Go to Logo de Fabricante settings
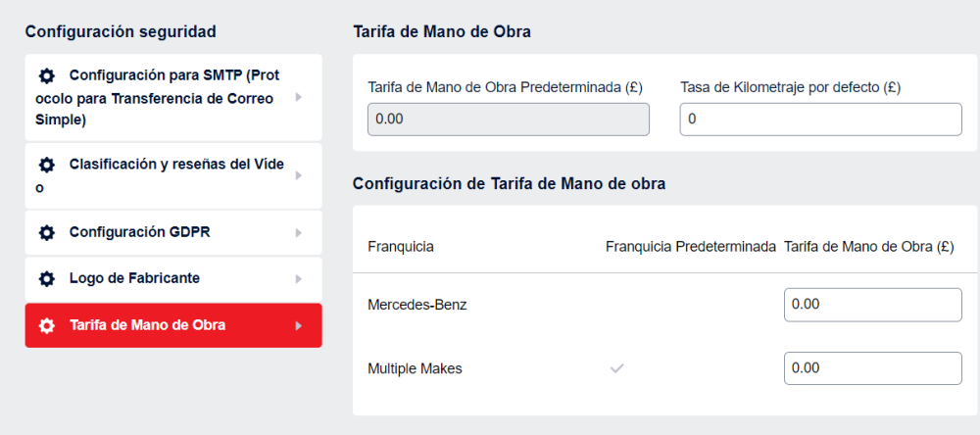 (x=134, y=278)
